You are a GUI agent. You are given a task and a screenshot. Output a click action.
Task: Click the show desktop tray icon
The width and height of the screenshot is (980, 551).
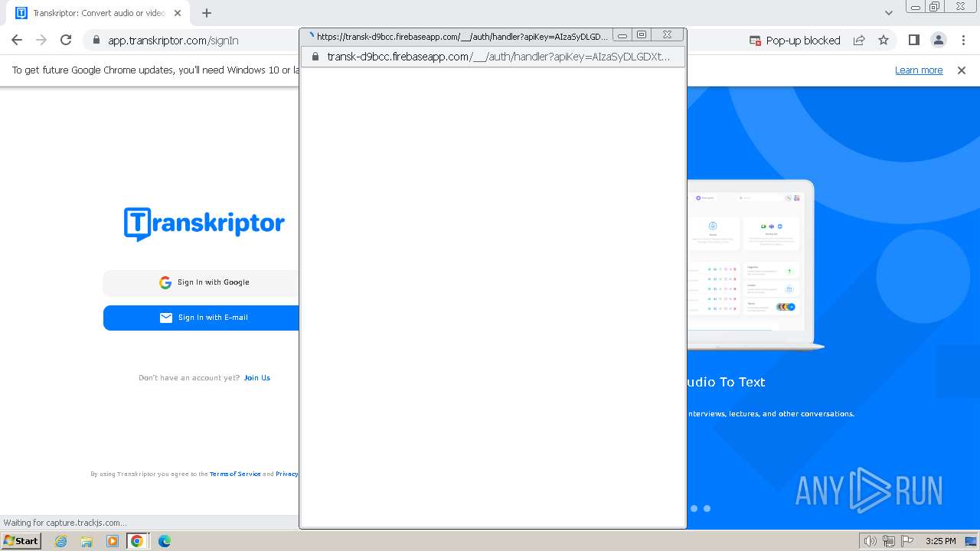click(971, 541)
